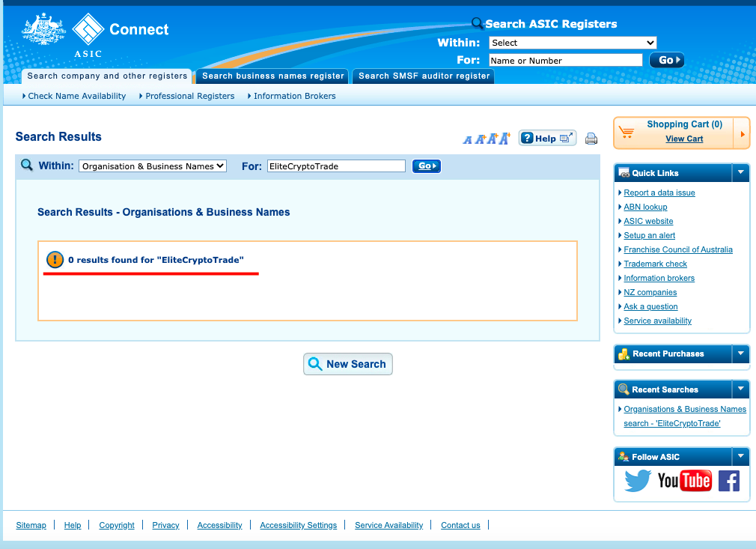This screenshot has height=549, width=756.
Task: Open ASIC YouTube channel icon
Action: (684, 481)
